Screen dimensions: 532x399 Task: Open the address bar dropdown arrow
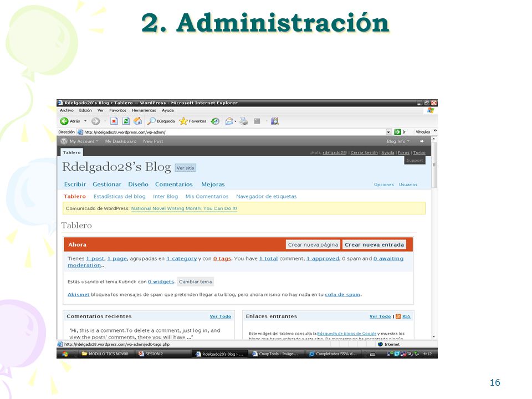pyautogui.click(x=388, y=132)
